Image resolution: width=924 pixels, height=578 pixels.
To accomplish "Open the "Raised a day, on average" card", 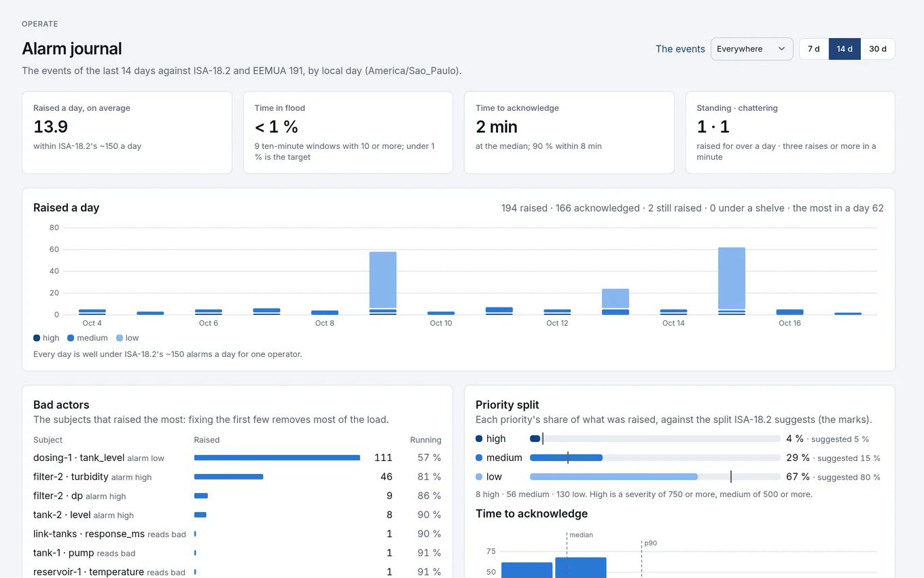I will click(127, 133).
